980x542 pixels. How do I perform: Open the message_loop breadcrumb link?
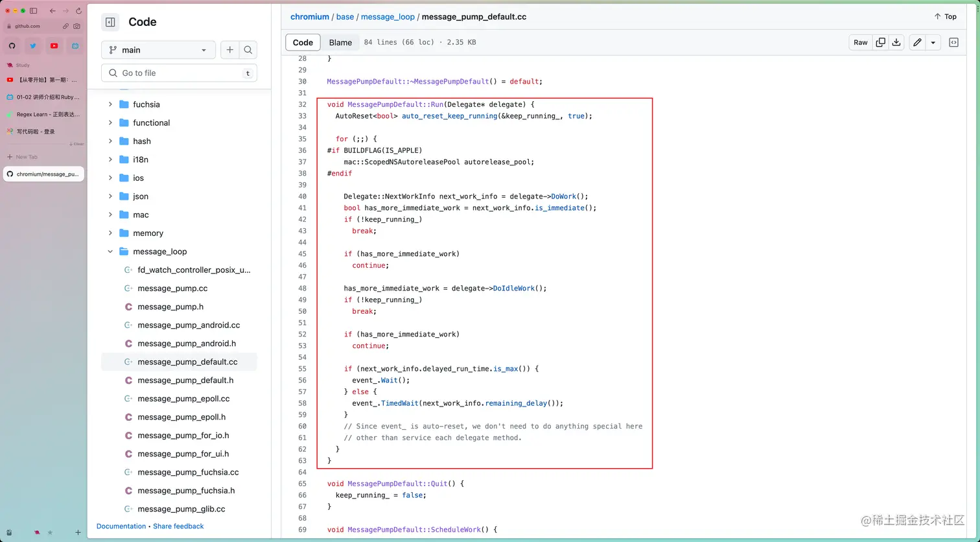[388, 17]
